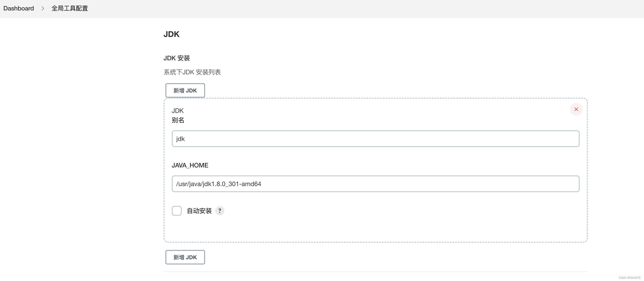Enable the 自动安装 checkbox
644x281 pixels.
[x=177, y=211]
